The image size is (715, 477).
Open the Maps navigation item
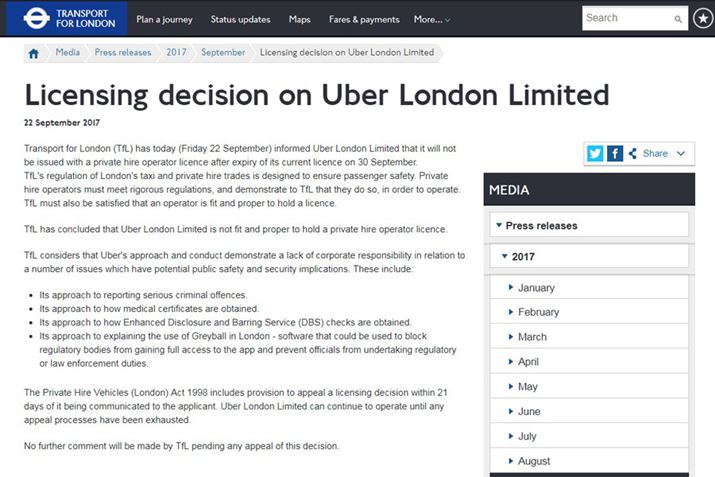click(299, 19)
